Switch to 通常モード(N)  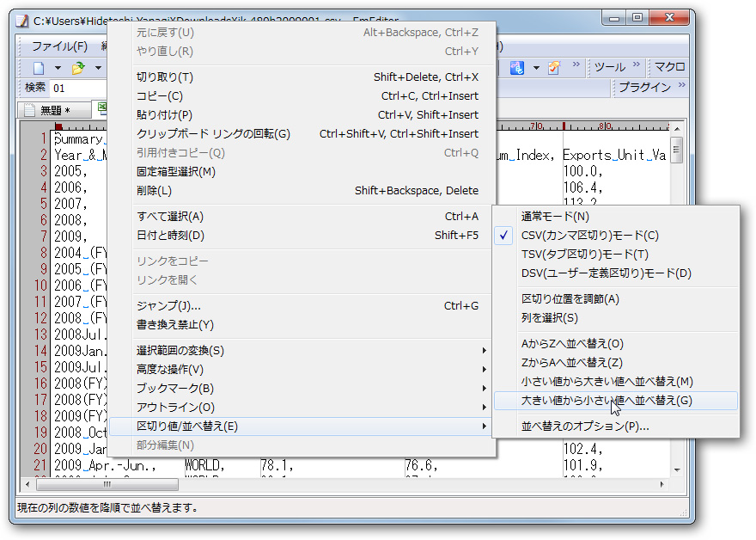(616, 217)
